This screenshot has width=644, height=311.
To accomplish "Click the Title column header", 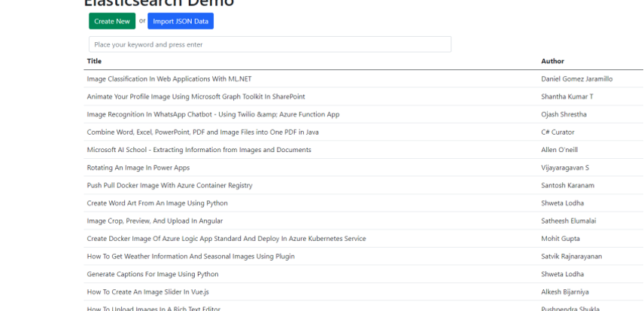I will pos(94,61).
